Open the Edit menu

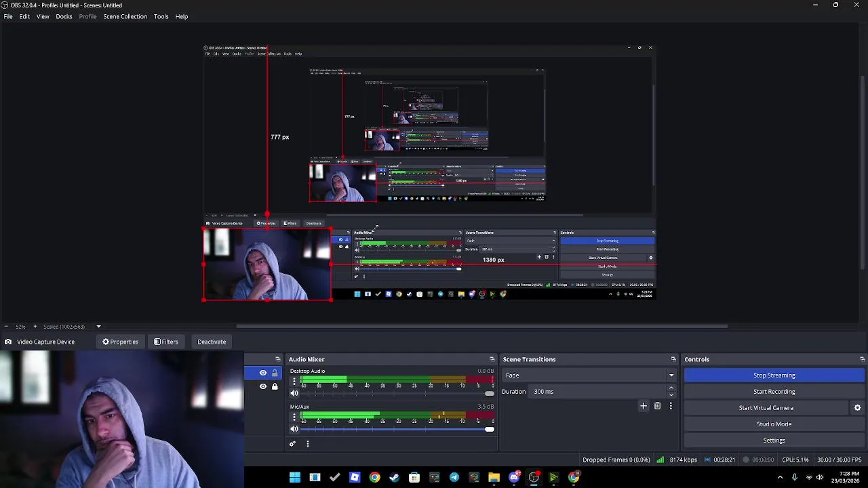click(24, 16)
